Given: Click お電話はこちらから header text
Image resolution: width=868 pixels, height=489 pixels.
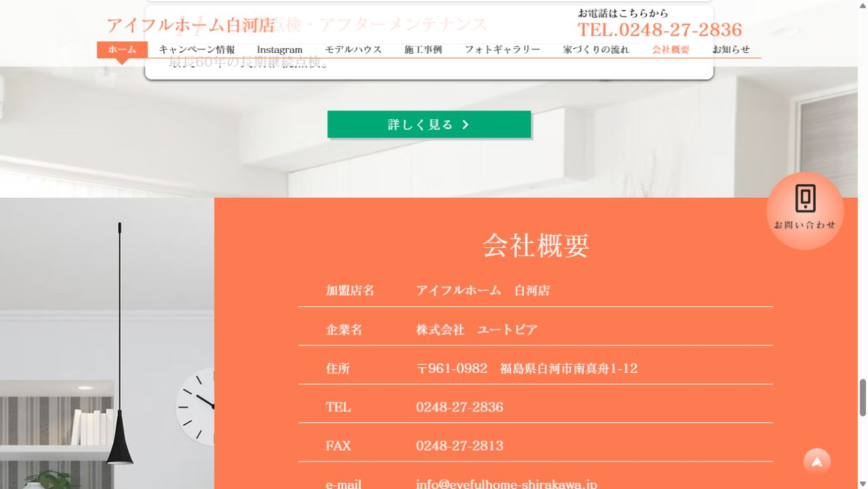Looking at the screenshot, I should tap(623, 13).
